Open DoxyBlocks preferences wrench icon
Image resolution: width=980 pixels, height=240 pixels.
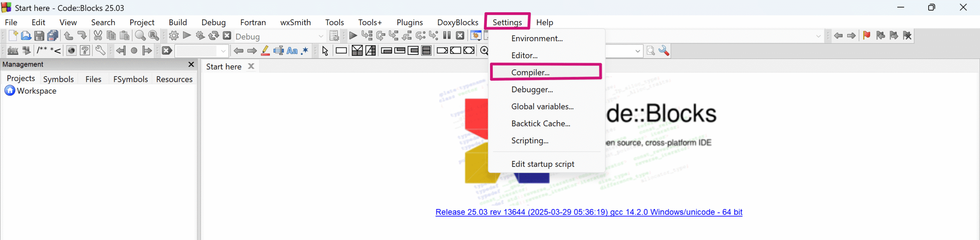[100, 51]
